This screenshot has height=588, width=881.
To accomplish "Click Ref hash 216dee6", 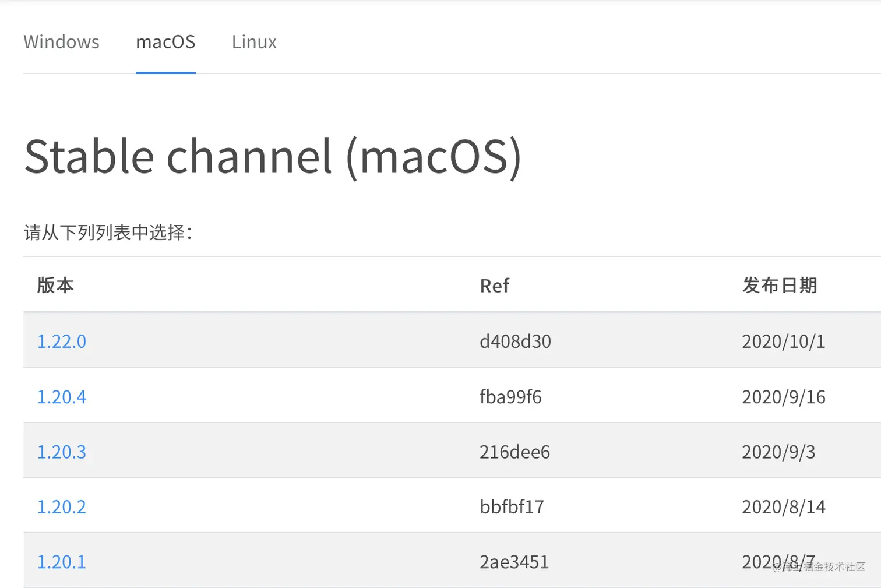I will (x=514, y=452).
